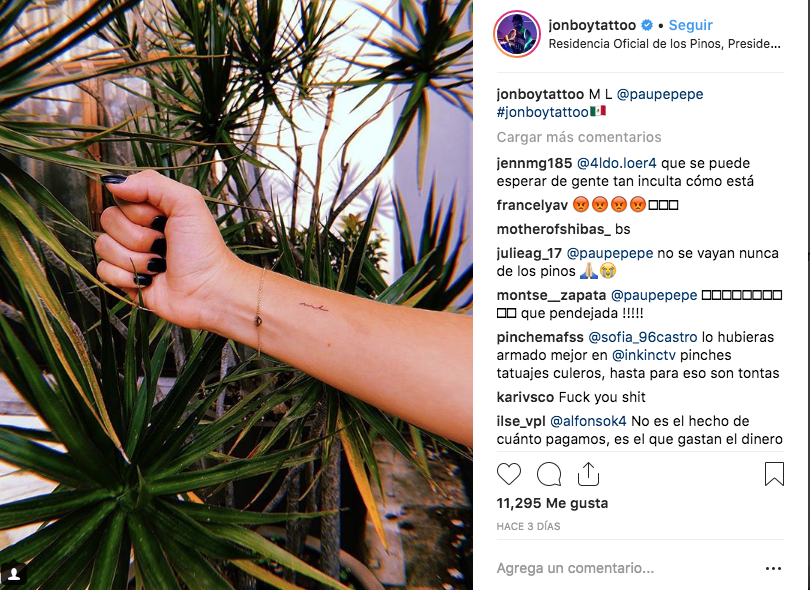Expand Cargar más comentarios
The image size is (810, 590).
pos(579,137)
